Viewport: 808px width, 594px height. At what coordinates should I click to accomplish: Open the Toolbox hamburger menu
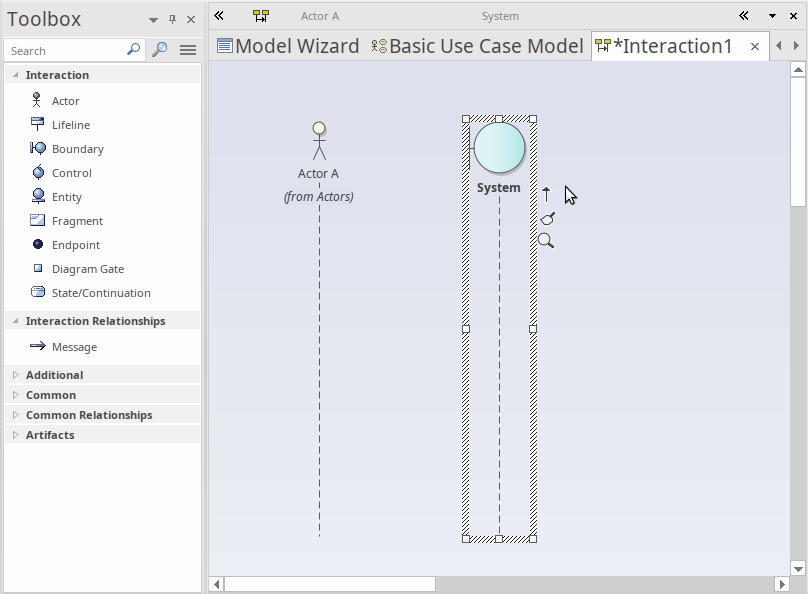click(187, 50)
